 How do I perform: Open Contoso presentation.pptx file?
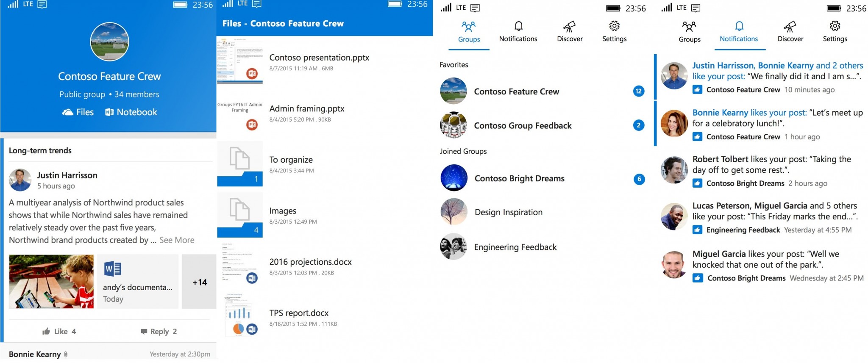pos(325,62)
